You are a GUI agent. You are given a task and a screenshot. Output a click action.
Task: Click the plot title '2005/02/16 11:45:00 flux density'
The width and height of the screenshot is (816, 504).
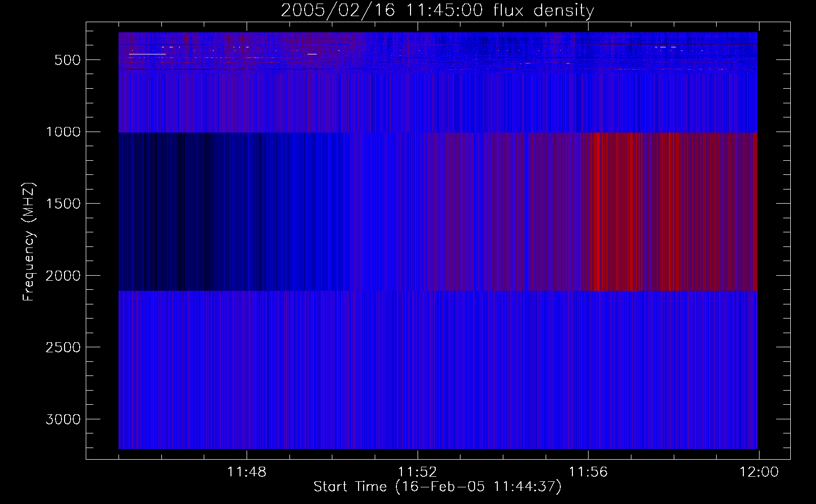[437, 11]
